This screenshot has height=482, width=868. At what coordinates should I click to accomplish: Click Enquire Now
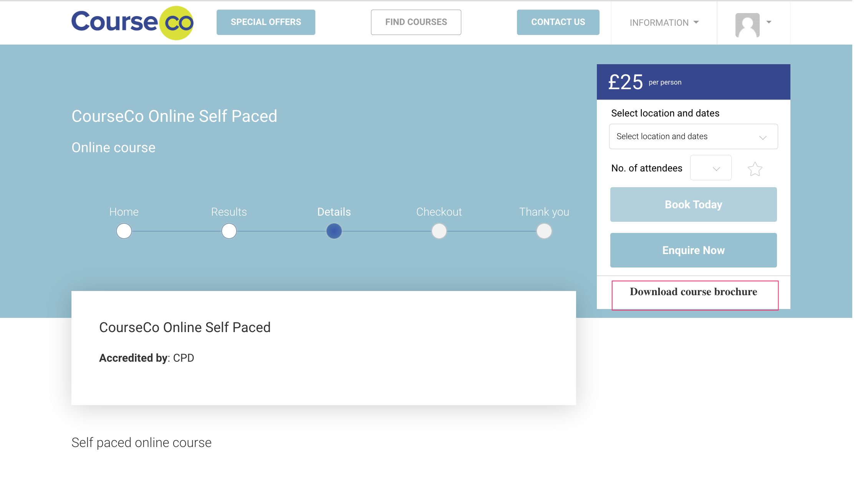click(x=693, y=250)
